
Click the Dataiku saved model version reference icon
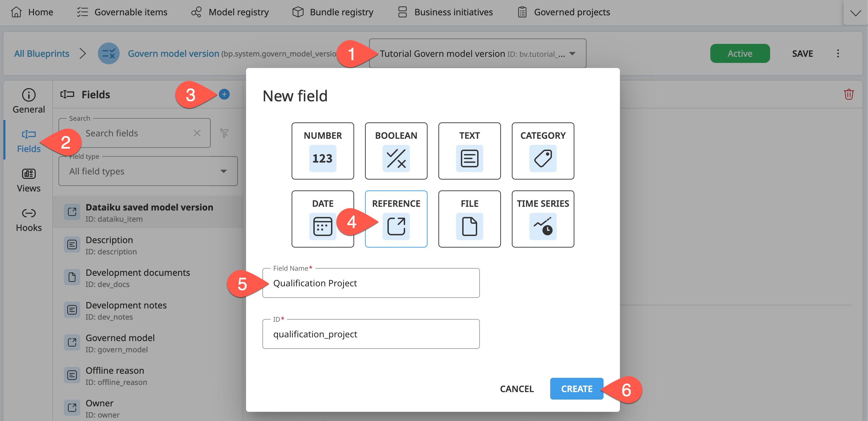click(x=72, y=212)
